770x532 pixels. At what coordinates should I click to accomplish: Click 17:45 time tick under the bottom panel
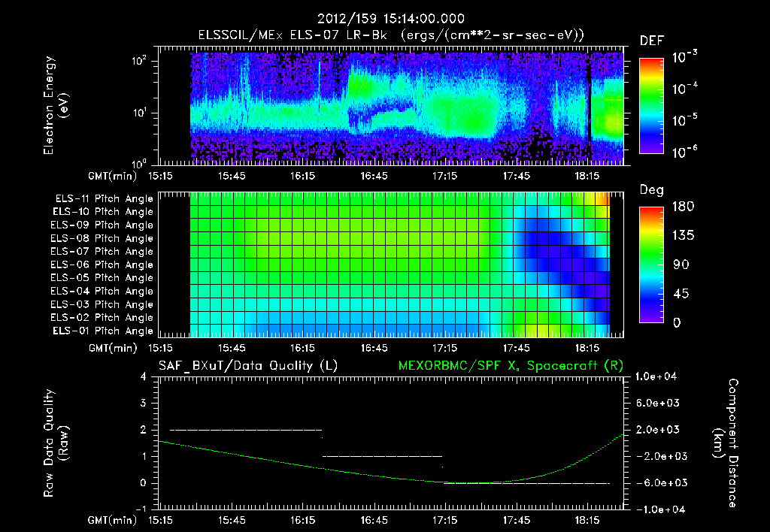[516, 520]
